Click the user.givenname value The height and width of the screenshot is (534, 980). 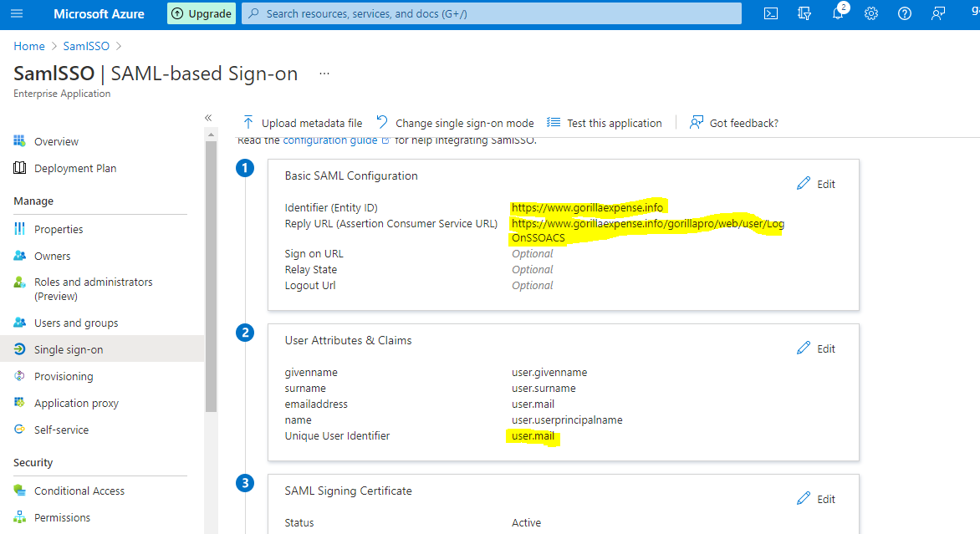point(549,372)
